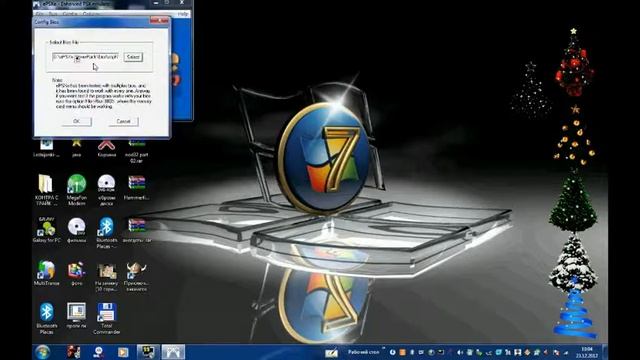This screenshot has width=640, height=360.
Task: Open the Config menu in ePSXe window
Action: 70,14
